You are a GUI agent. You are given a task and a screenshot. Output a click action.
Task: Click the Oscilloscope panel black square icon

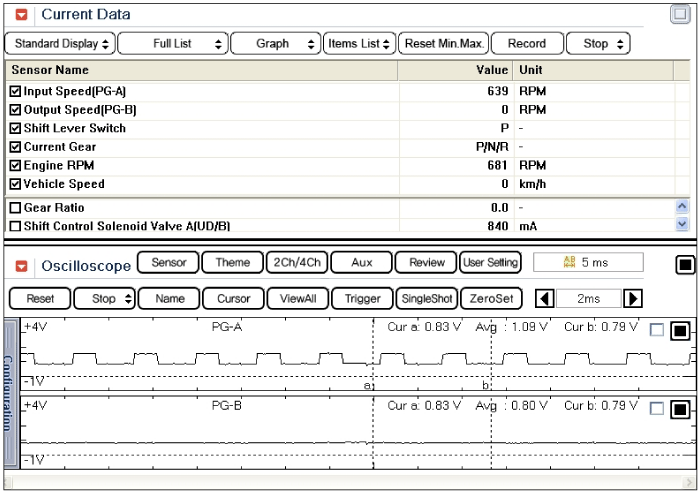[x=685, y=265]
